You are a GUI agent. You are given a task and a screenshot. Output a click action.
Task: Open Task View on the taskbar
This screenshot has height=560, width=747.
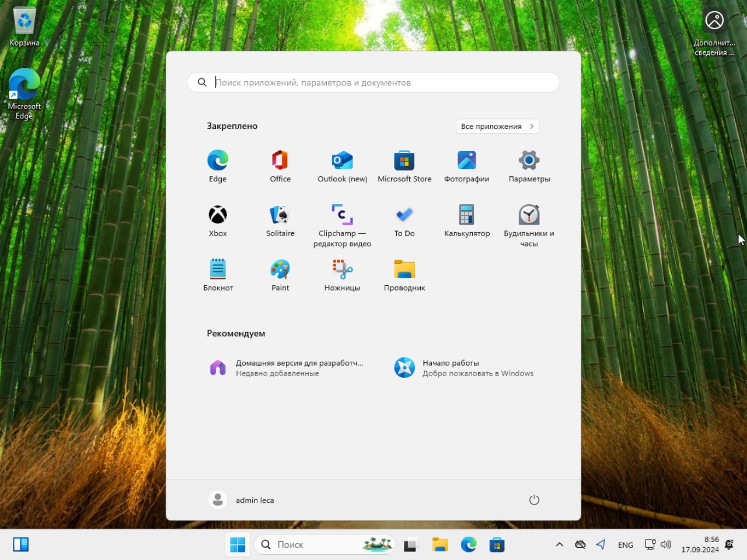[x=411, y=545]
